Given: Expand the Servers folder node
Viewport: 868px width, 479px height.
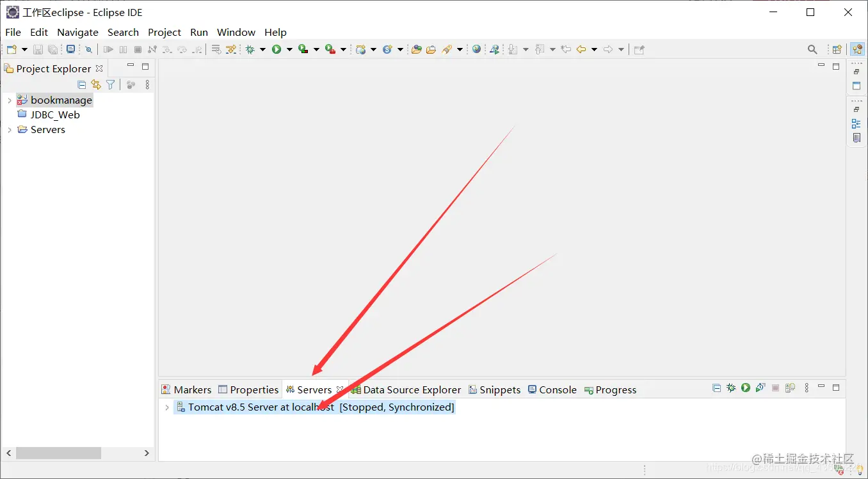Looking at the screenshot, I should pos(10,130).
